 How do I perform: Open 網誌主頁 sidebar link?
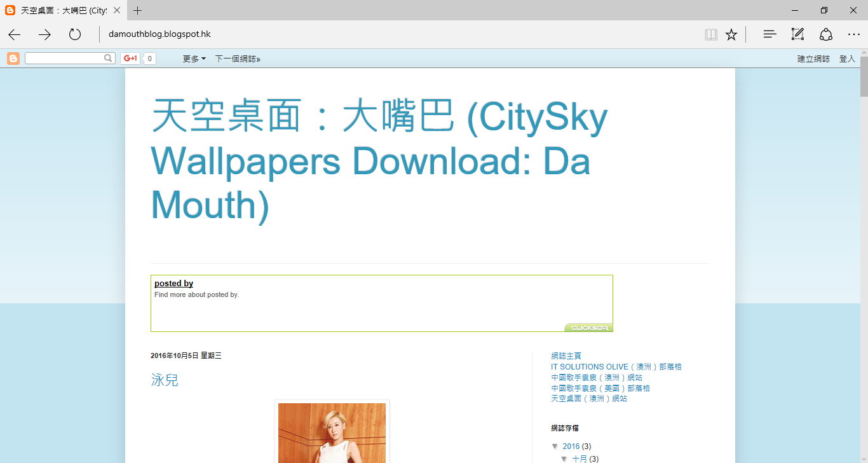click(566, 356)
